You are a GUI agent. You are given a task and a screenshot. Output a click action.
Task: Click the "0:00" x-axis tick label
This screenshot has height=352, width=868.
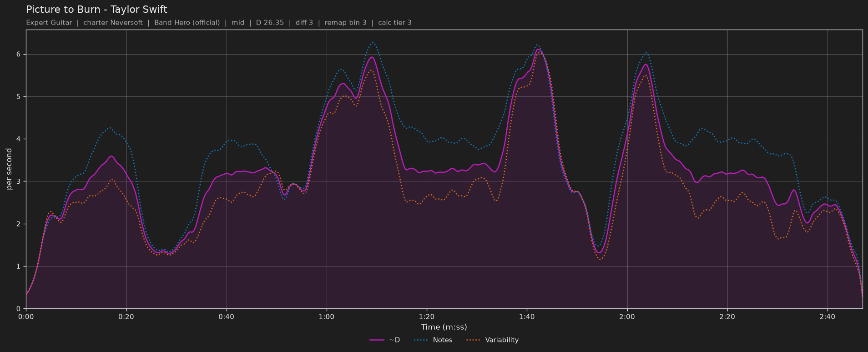pyautogui.click(x=26, y=317)
